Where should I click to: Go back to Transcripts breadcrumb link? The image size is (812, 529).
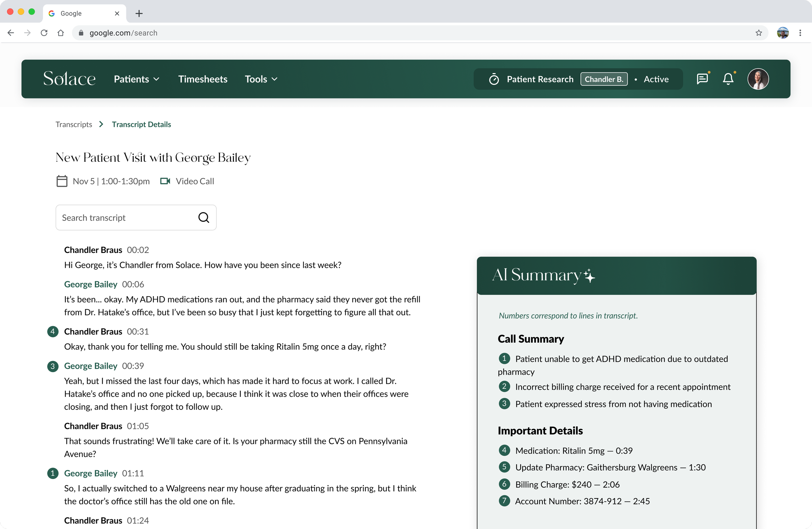74,124
